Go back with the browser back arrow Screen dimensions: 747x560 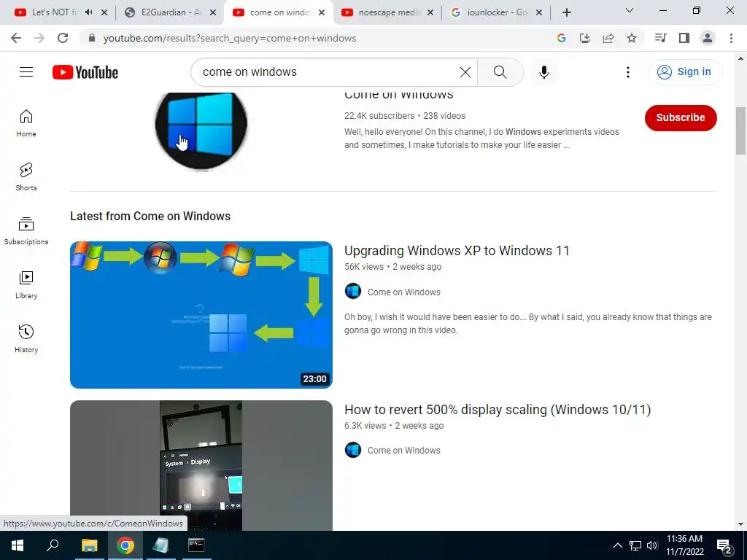[16, 38]
